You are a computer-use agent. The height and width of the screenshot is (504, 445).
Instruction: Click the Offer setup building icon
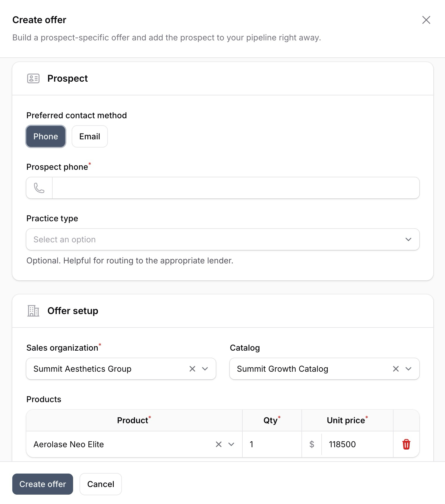(33, 311)
